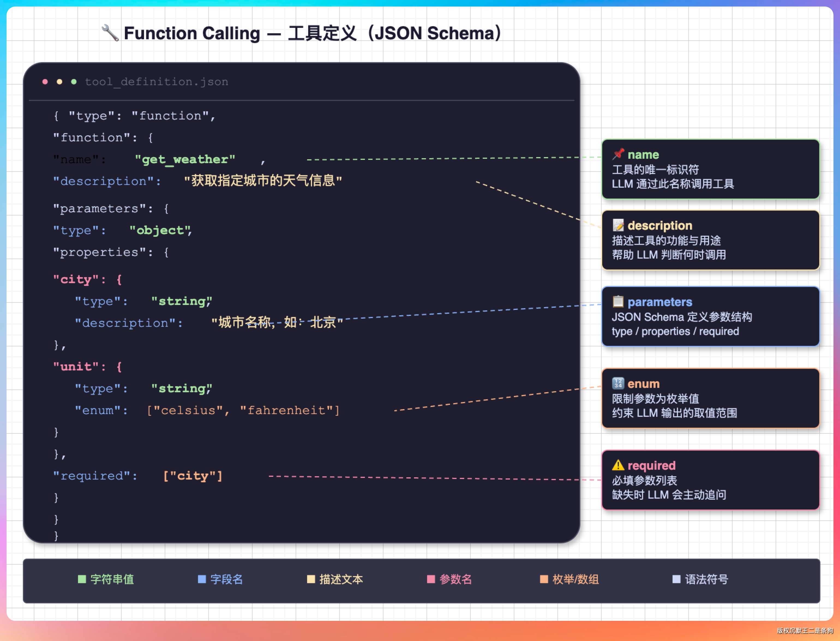Click the 语法符号 legend label
840x641 pixels.
[x=706, y=579]
